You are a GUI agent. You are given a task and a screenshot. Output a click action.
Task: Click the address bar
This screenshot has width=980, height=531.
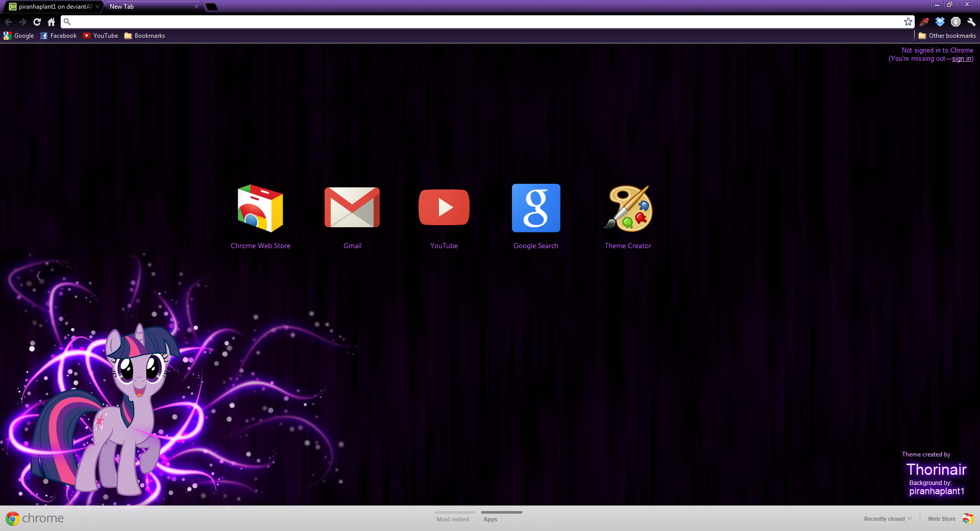[x=487, y=21]
